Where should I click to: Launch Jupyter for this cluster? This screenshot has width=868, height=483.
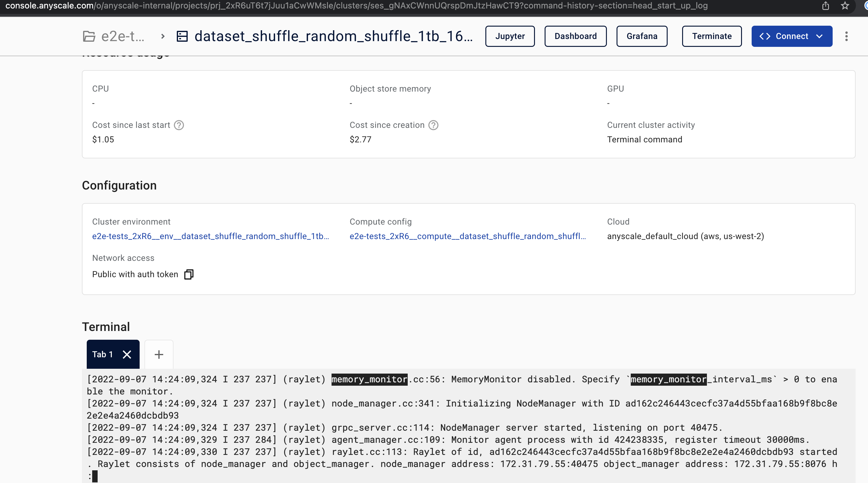coord(510,36)
